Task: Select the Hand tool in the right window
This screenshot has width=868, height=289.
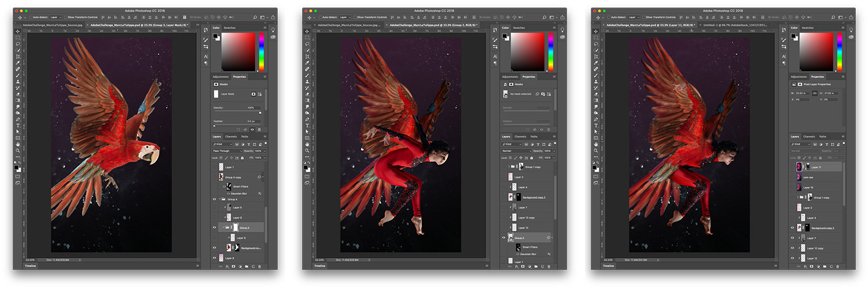Action: click(x=596, y=144)
